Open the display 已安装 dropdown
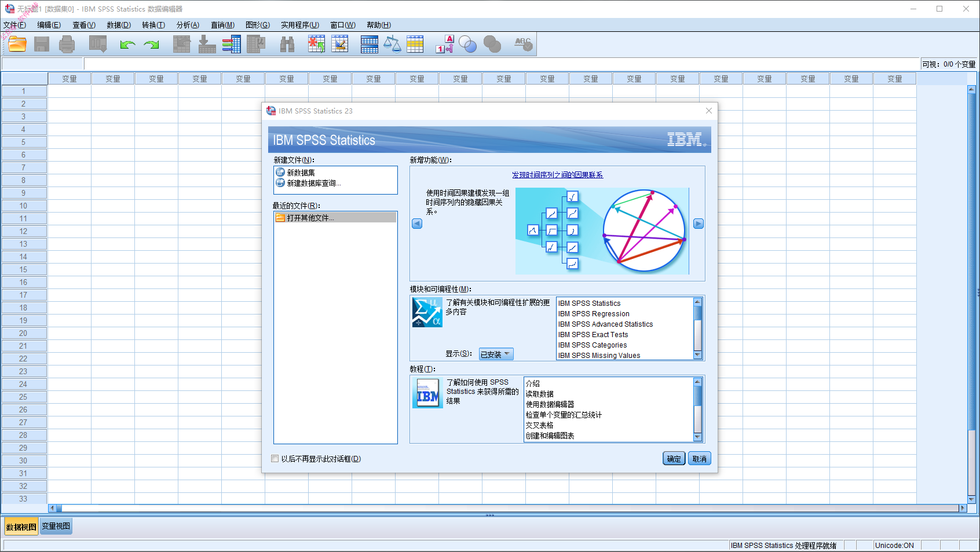The width and height of the screenshot is (980, 552). 496,354
